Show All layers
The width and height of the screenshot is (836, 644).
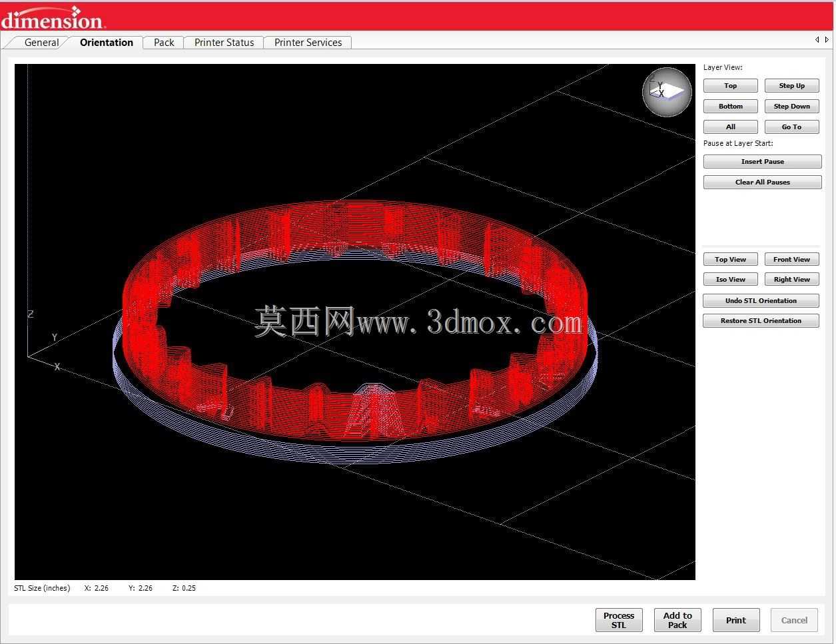coord(731,127)
